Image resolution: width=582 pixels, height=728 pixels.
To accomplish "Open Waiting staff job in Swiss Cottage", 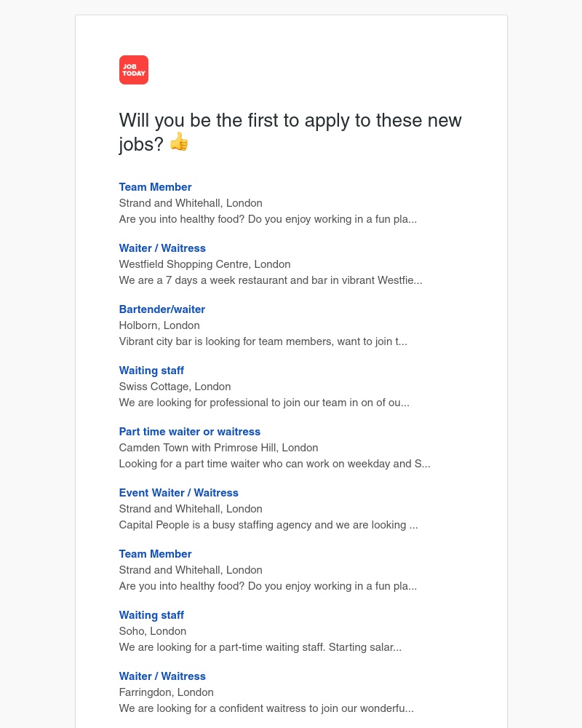I will pyautogui.click(x=151, y=371).
